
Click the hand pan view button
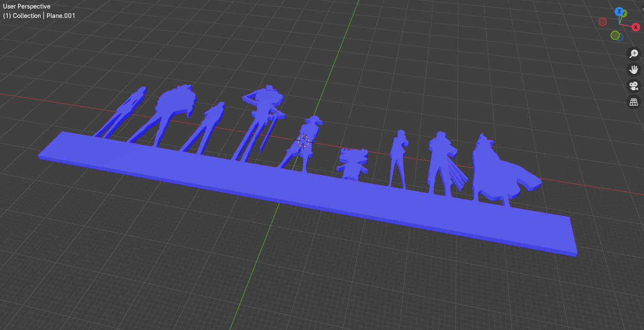[633, 70]
